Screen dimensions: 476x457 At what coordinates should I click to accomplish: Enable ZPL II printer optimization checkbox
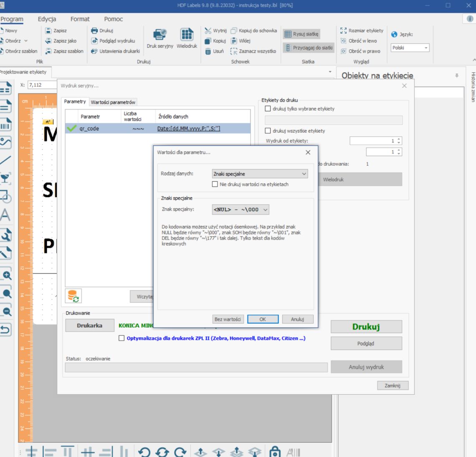122,338
